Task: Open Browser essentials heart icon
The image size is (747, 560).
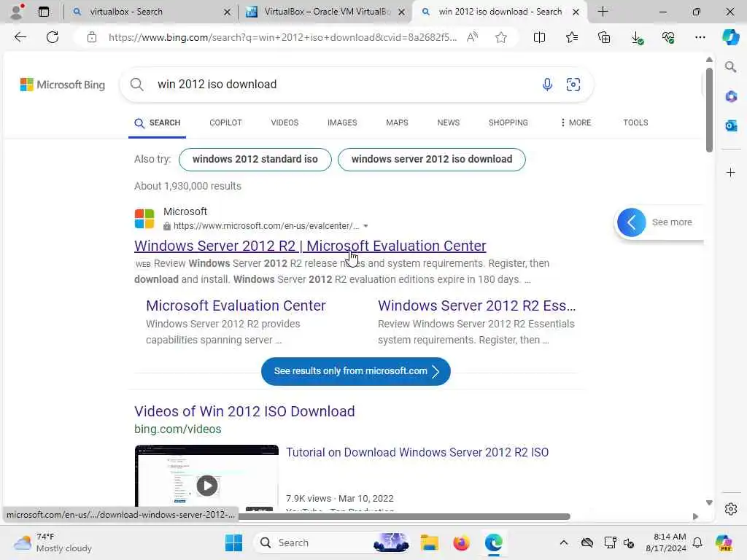Action: (x=668, y=37)
